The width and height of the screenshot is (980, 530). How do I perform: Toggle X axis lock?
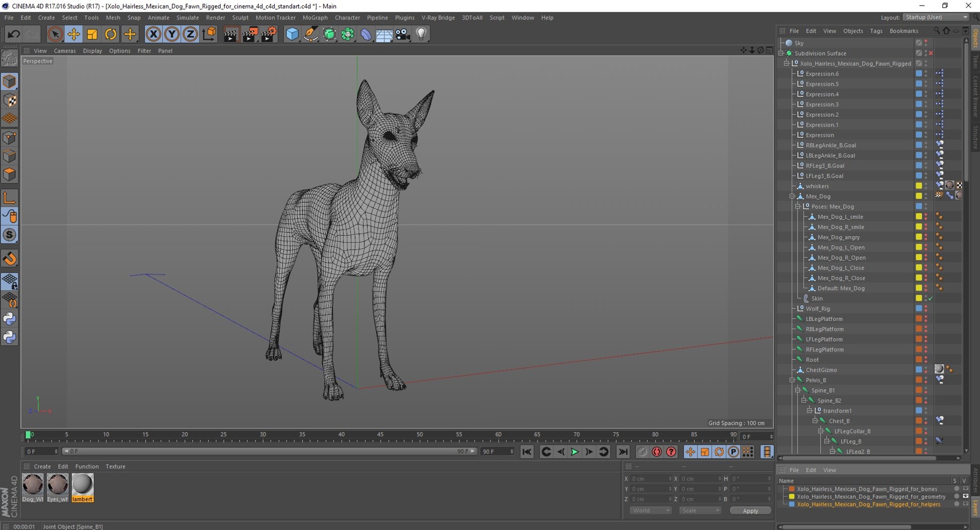click(153, 34)
